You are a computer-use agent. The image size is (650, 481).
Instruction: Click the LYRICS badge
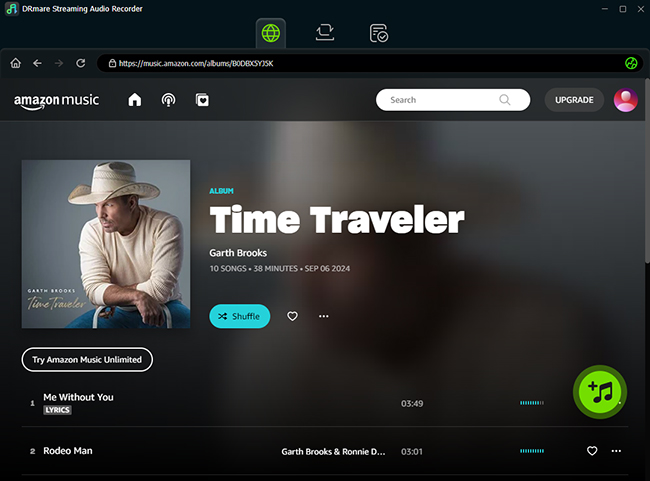click(x=58, y=410)
